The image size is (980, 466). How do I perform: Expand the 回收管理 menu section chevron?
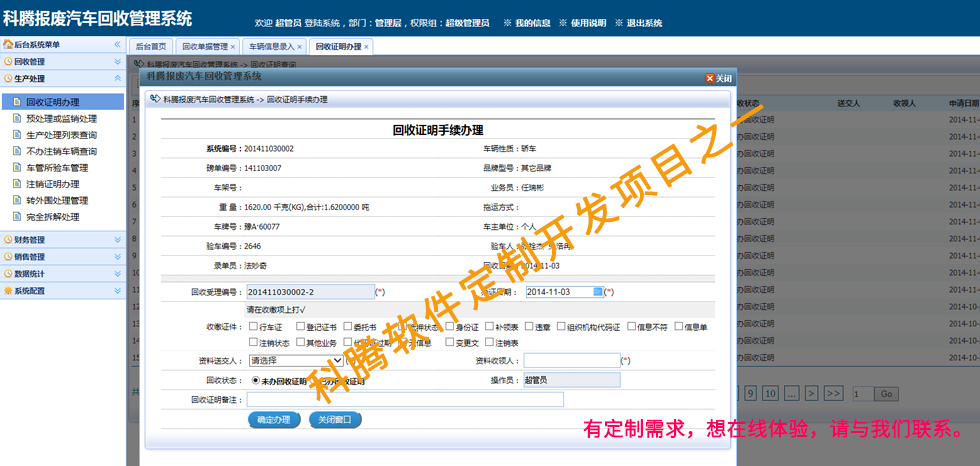(x=118, y=62)
